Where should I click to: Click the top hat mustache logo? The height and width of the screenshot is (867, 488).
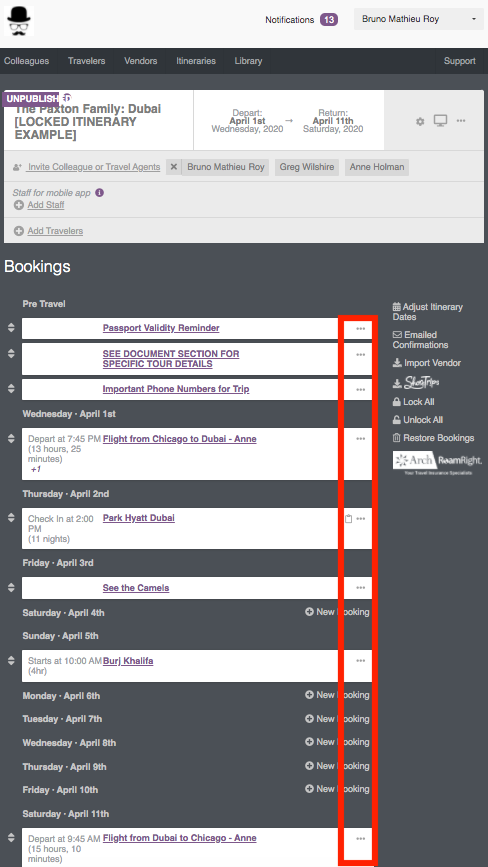pyautogui.click(x=19, y=21)
